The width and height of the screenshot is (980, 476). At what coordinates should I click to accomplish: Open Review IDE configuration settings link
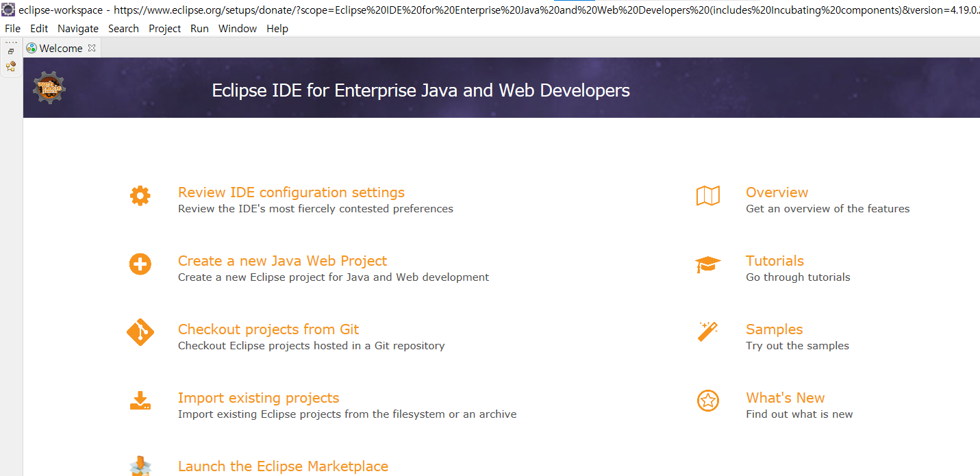(x=291, y=192)
